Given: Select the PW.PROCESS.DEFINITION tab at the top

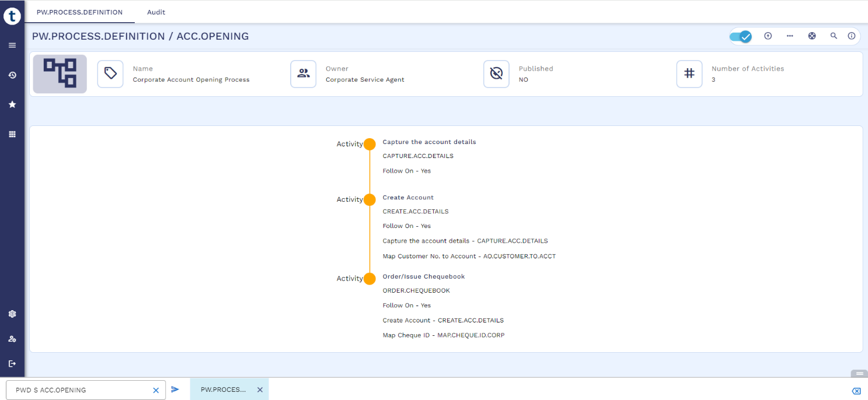Looking at the screenshot, I should click(x=79, y=12).
